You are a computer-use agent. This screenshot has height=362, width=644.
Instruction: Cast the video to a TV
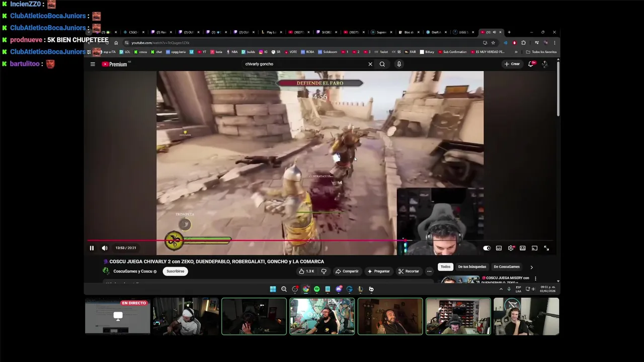click(x=534, y=248)
